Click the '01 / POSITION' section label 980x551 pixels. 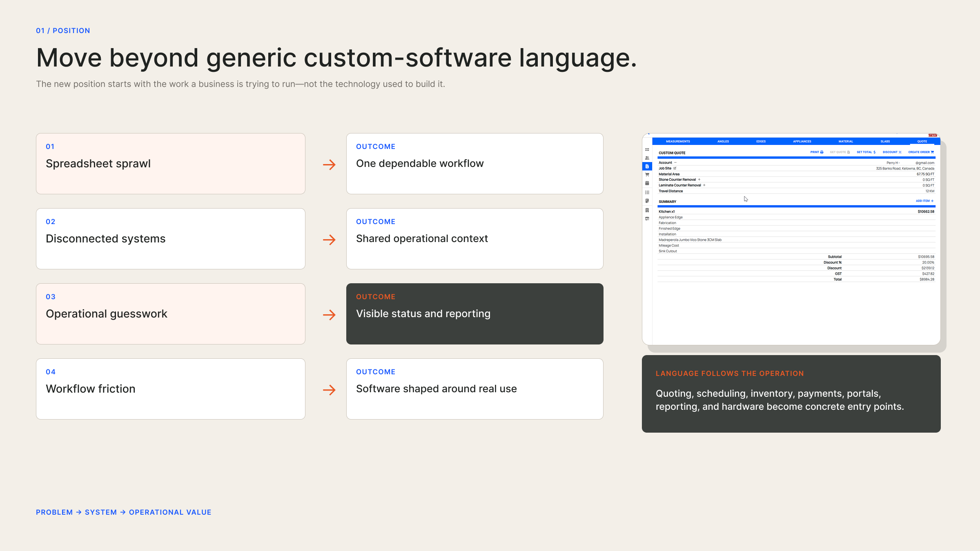pyautogui.click(x=63, y=31)
